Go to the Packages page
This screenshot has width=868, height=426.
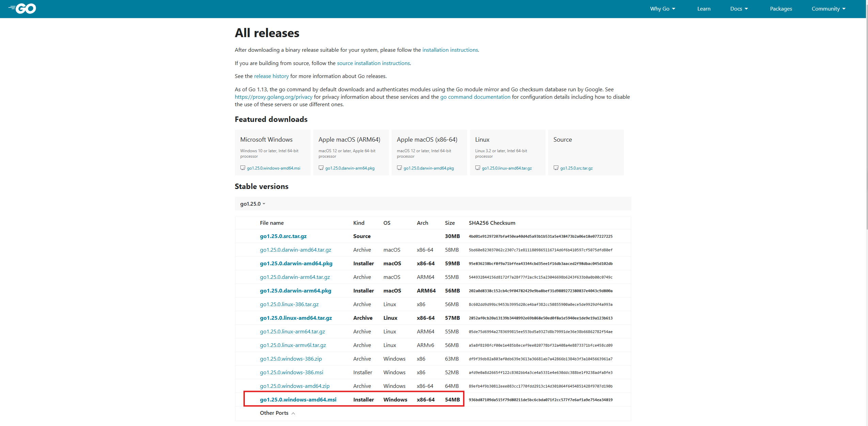[781, 9]
